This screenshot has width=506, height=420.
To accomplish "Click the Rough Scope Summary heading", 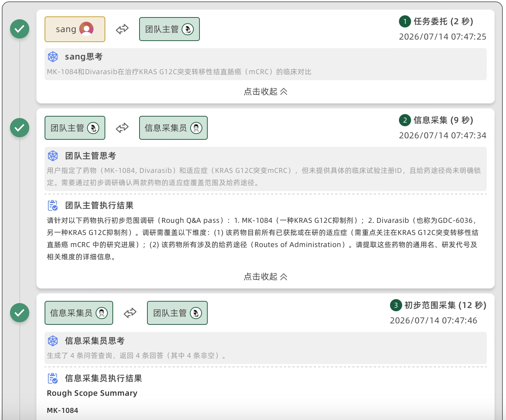I will click(x=92, y=393).
